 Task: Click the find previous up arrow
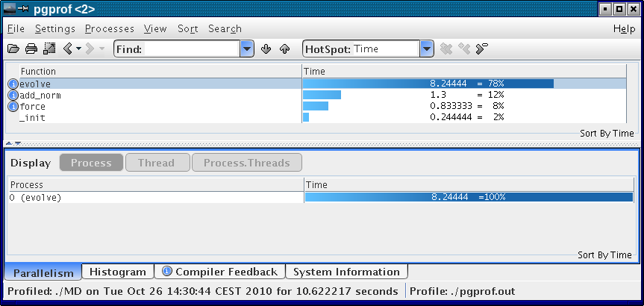[x=284, y=49]
